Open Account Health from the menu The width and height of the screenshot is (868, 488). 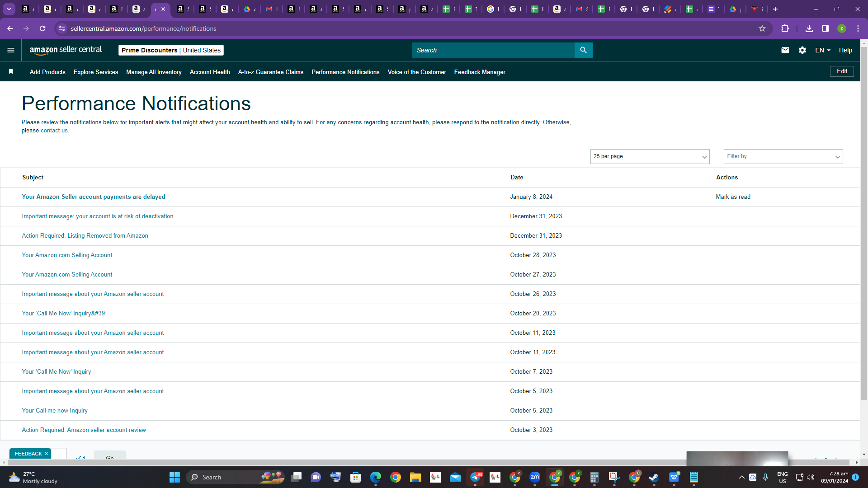(210, 72)
